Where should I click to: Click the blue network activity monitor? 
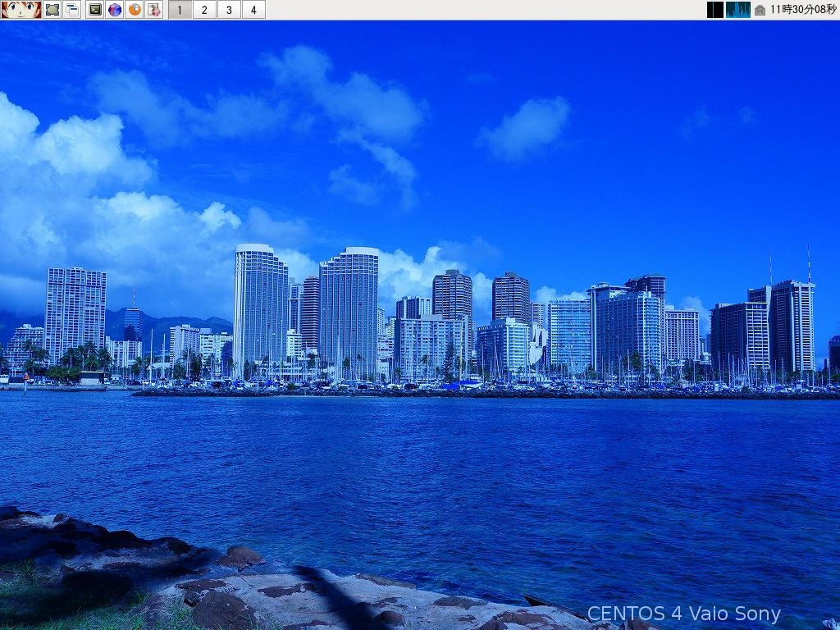point(737,10)
